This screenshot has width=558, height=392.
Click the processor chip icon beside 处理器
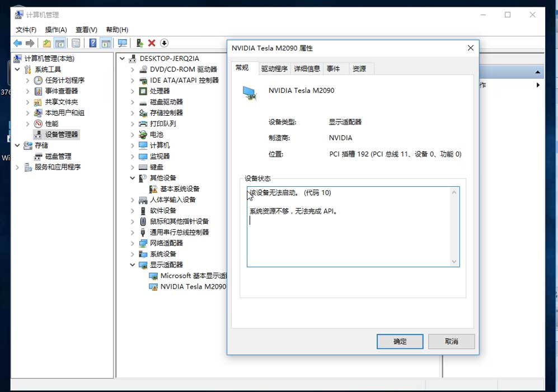coord(143,91)
